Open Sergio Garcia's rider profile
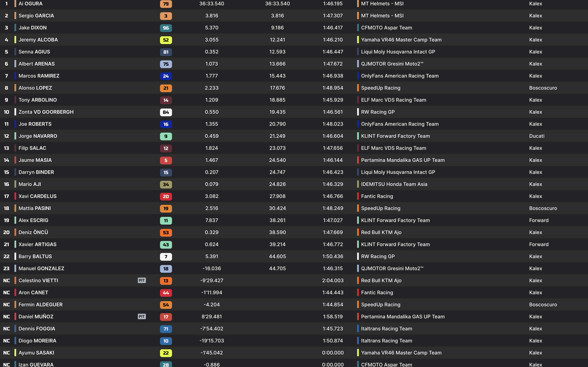The image size is (588, 367). pos(36,16)
